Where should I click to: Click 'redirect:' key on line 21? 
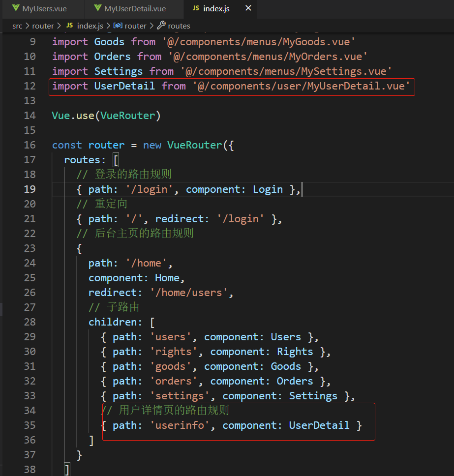pos(182,219)
